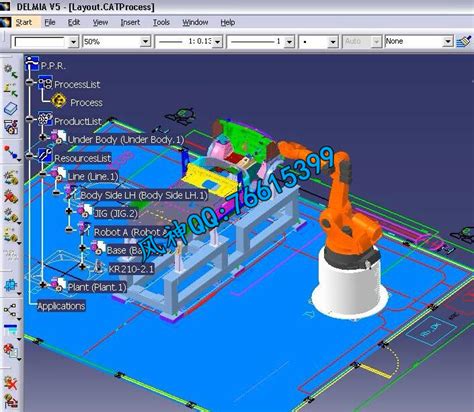This screenshot has height=412, width=474.
Task: Click the red gear with box icon
Action: click(x=10, y=350)
